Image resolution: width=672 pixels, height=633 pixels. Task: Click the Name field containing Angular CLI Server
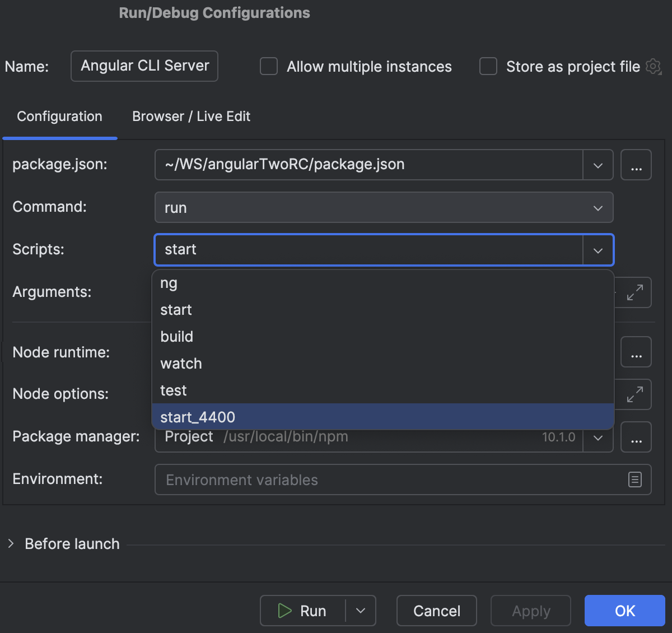pyautogui.click(x=144, y=66)
